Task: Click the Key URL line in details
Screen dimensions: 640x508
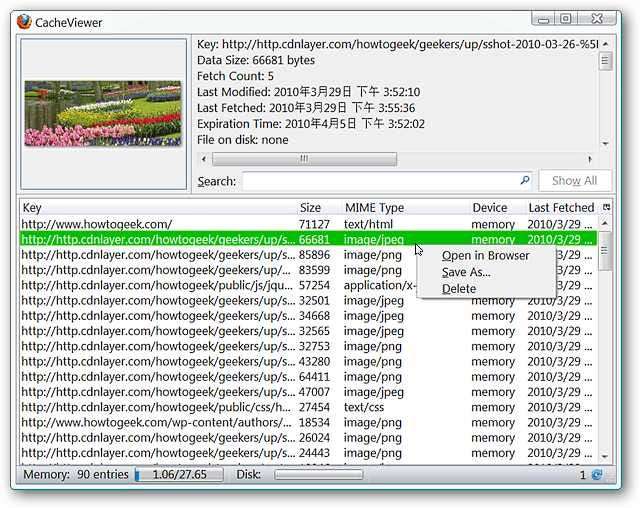Action: [x=398, y=44]
